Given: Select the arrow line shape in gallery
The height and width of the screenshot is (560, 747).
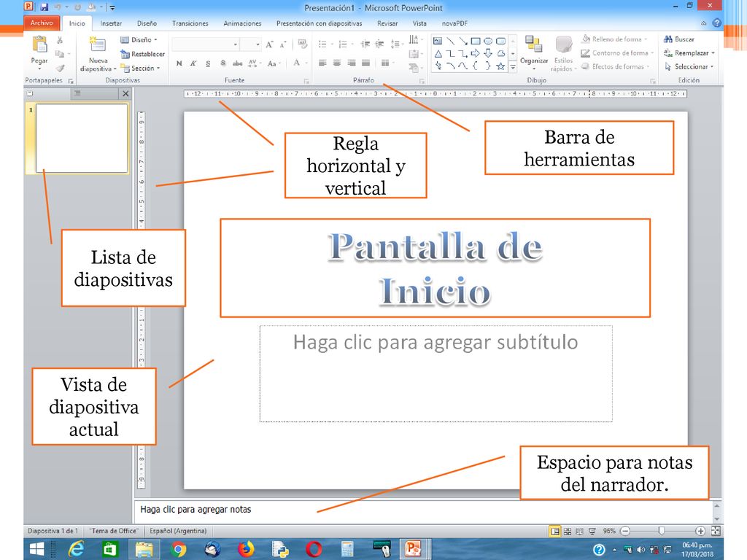Looking at the screenshot, I should click(462, 41).
